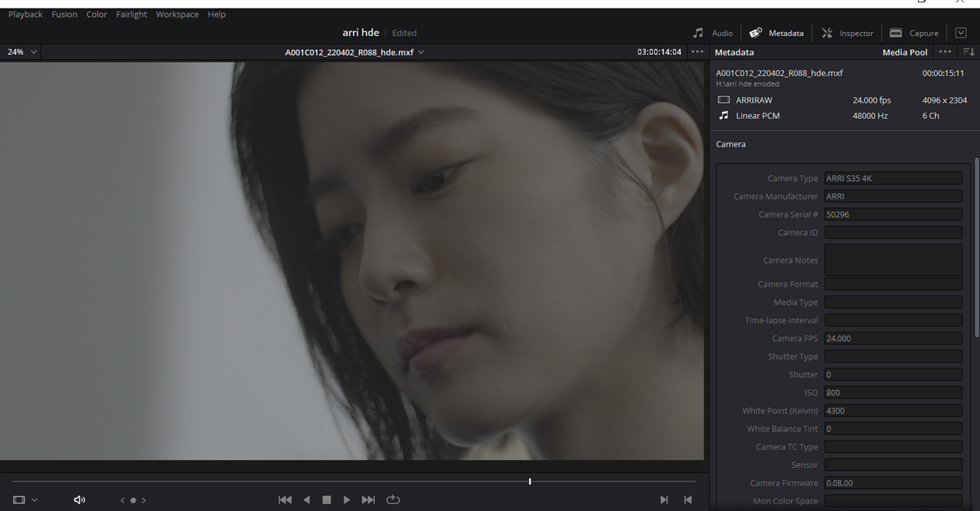Click the White Balance Tint field
Screen dimensions: 980x511
pos(893,429)
